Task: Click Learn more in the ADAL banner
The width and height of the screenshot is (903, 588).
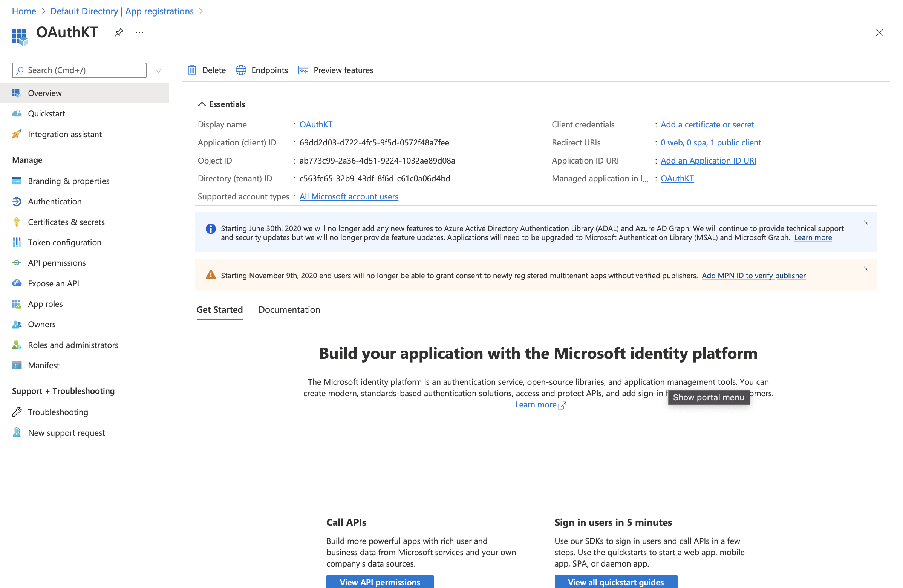Action: point(813,237)
